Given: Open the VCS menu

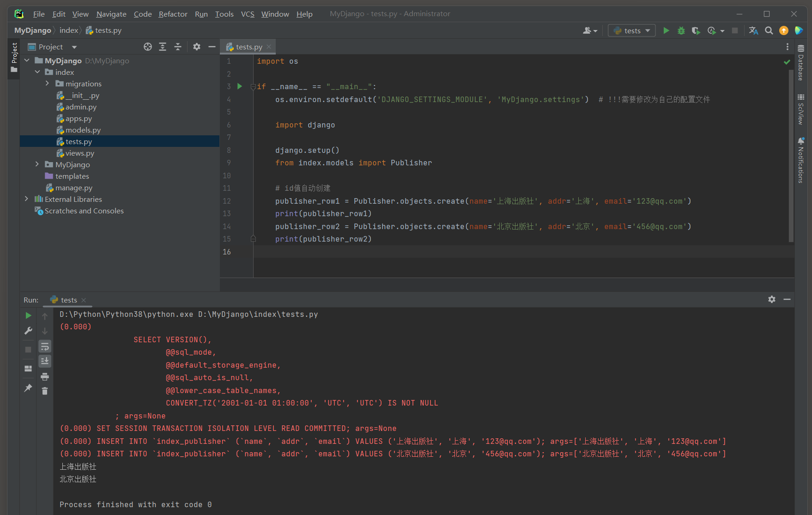Looking at the screenshot, I should coord(248,14).
